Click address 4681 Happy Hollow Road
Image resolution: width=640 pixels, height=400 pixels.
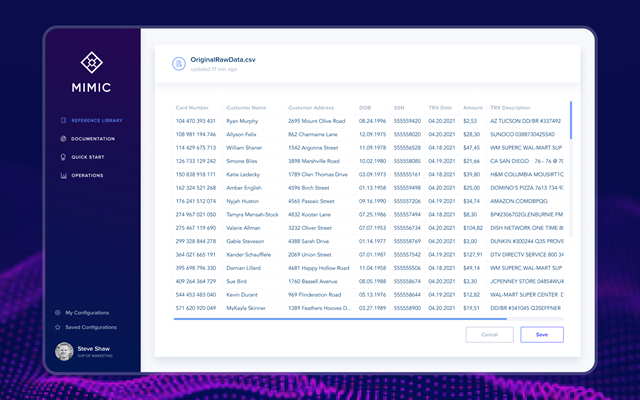click(318, 268)
